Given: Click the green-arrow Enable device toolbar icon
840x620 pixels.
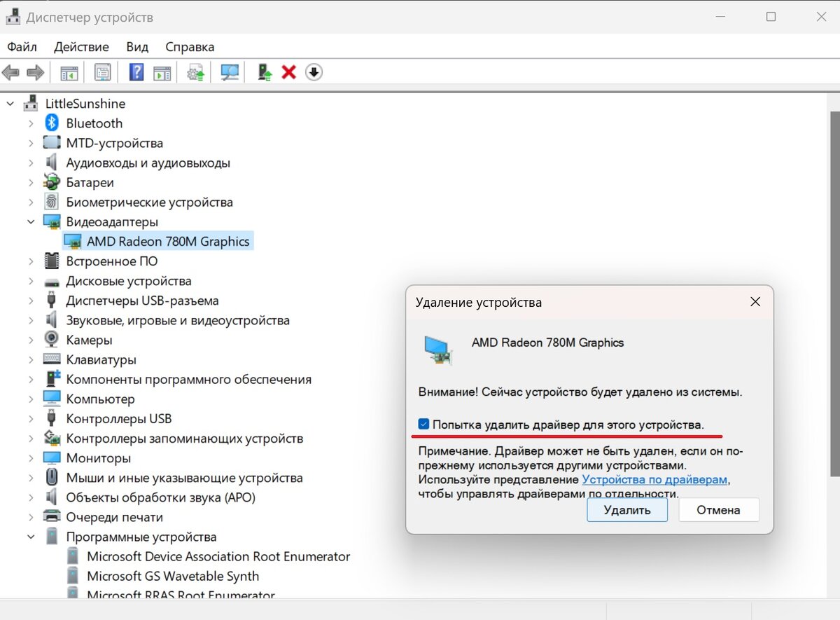Looking at the screenshot, I should coord(265,72).
